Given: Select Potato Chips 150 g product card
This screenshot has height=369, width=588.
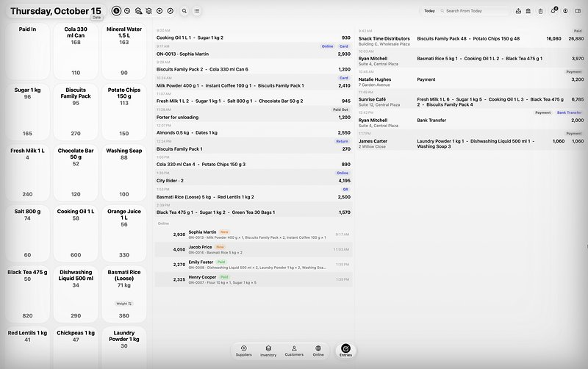Looking at the screenshot, I should 124,112.
